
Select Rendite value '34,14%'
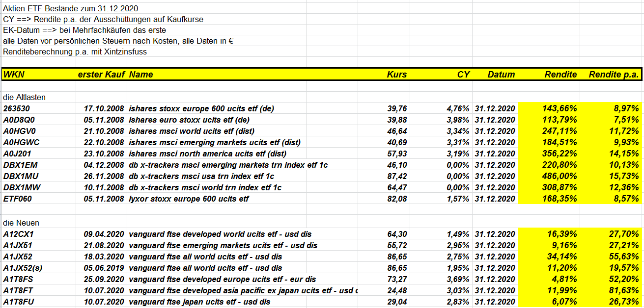coord(562,257)
